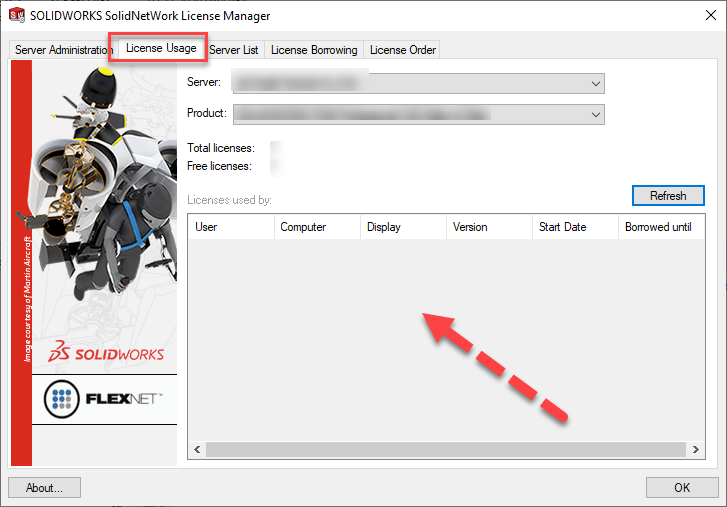Viewport: 727px width, 507px height.
Task: Select the License Usage tab
Action: pos(161,48)
